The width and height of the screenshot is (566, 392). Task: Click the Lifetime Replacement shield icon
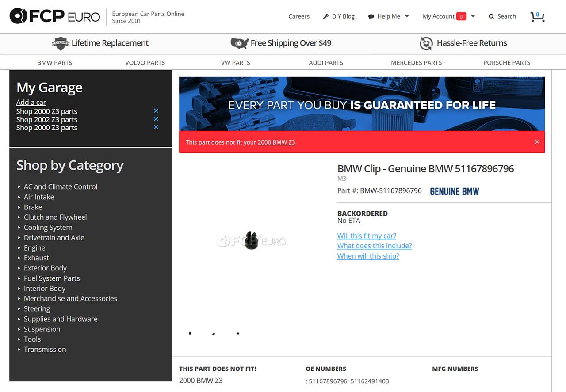coord(61,43)
